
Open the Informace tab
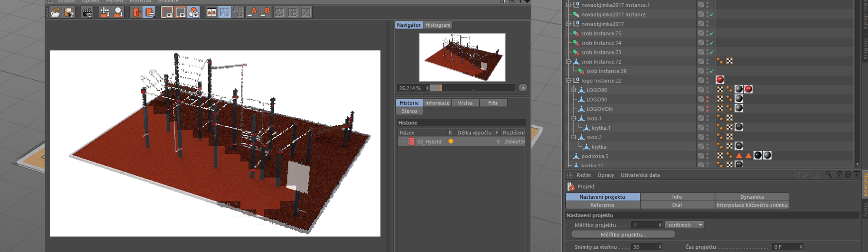click(437, 103)
